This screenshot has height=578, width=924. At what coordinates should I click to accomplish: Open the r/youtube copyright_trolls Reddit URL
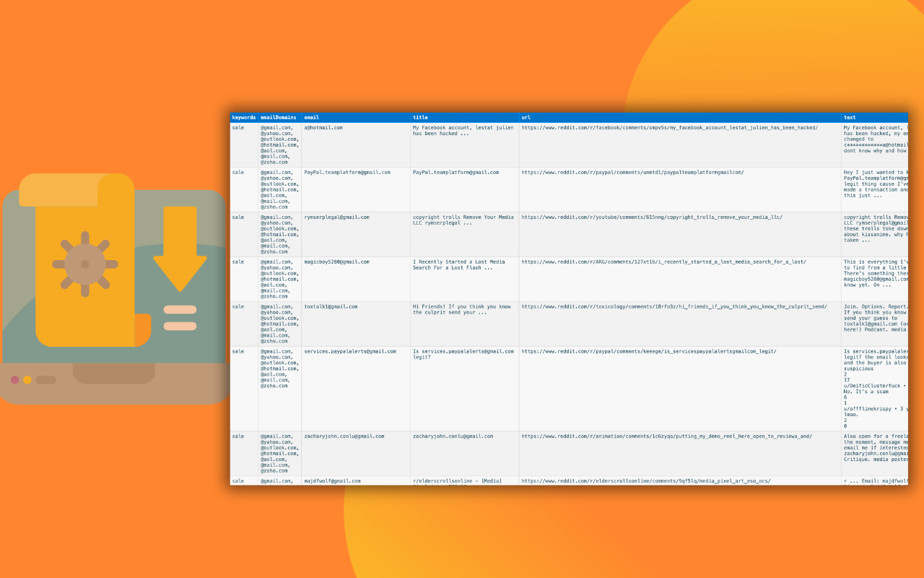click(652, 217)
